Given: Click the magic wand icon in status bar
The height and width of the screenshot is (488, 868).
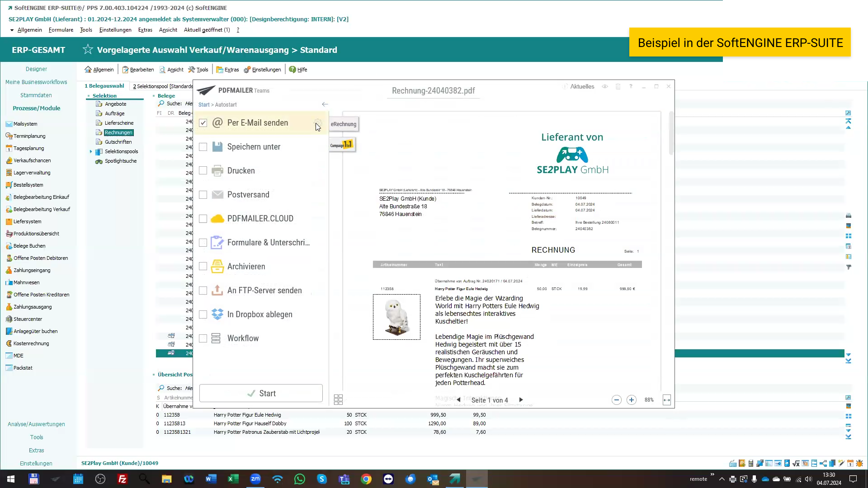Looking at the screenshot, I should pyautogui.click(x=841, y=463).
